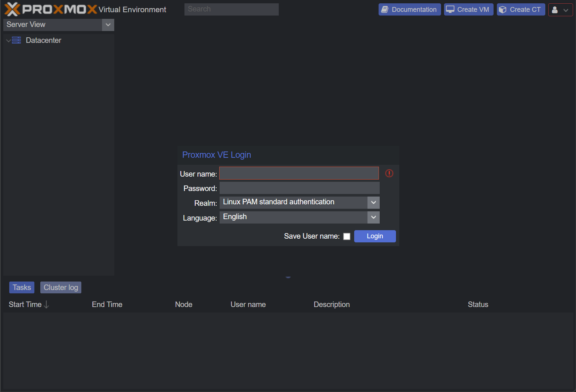The height and width of the screenshot is (392, 576).
Task: Sort by End Time column header
Action: click(x=107, y=304)
